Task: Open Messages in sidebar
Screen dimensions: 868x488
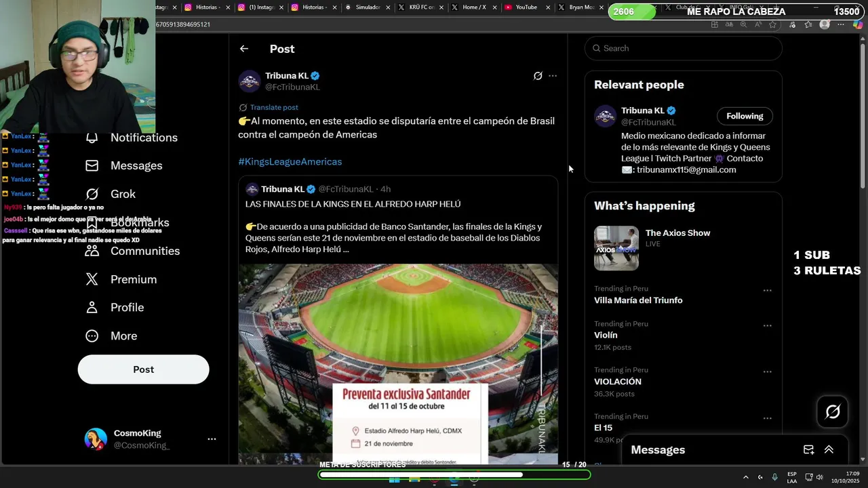Action: tap(125, 165)
